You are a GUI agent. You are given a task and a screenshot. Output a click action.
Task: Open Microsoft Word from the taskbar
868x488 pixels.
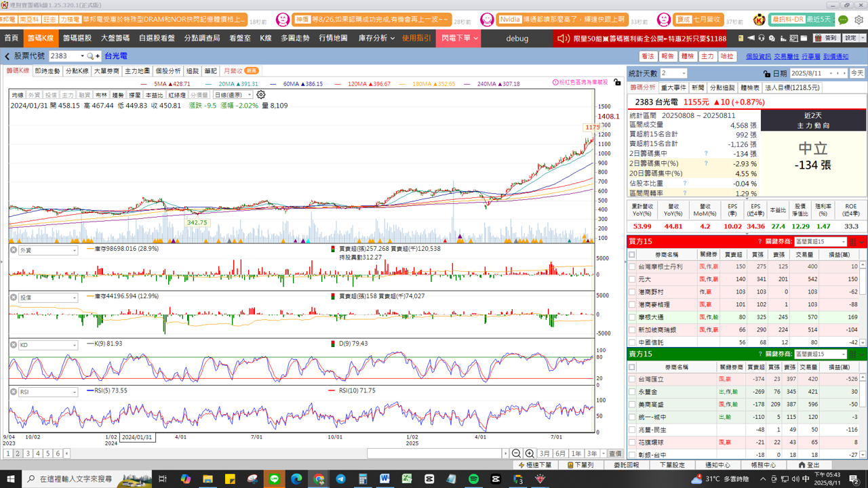tap(384, 479)
